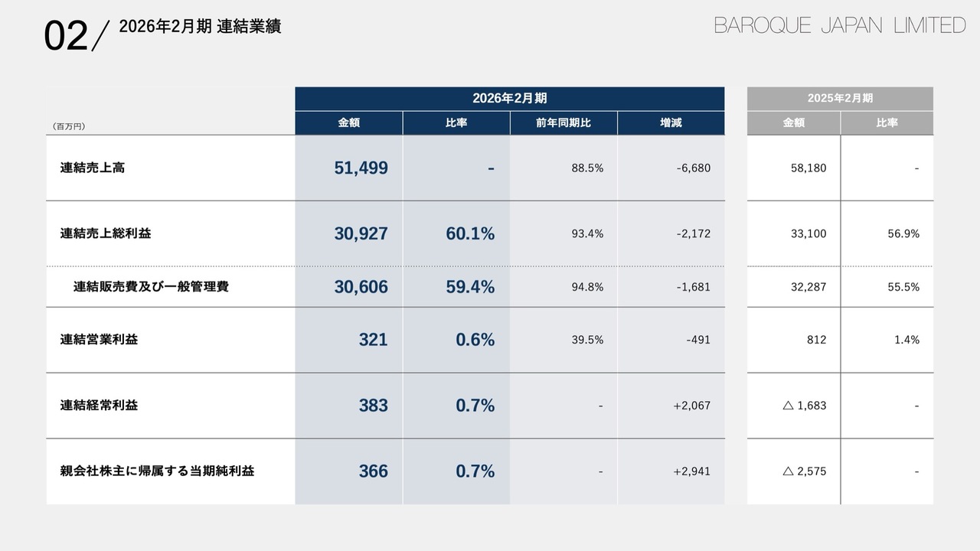Click the slide number 02
Viewport: 980px width, 551px height.
click(65, 37)
